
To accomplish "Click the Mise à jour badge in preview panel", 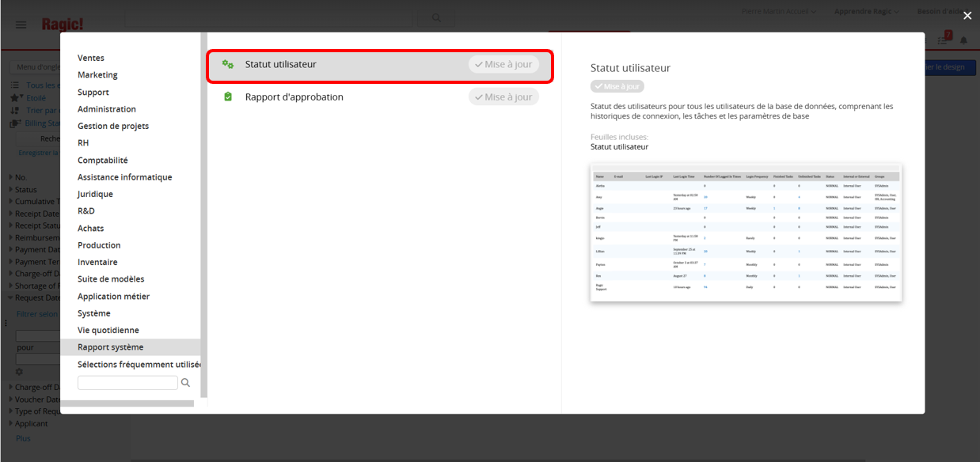I will coord(617,86).
